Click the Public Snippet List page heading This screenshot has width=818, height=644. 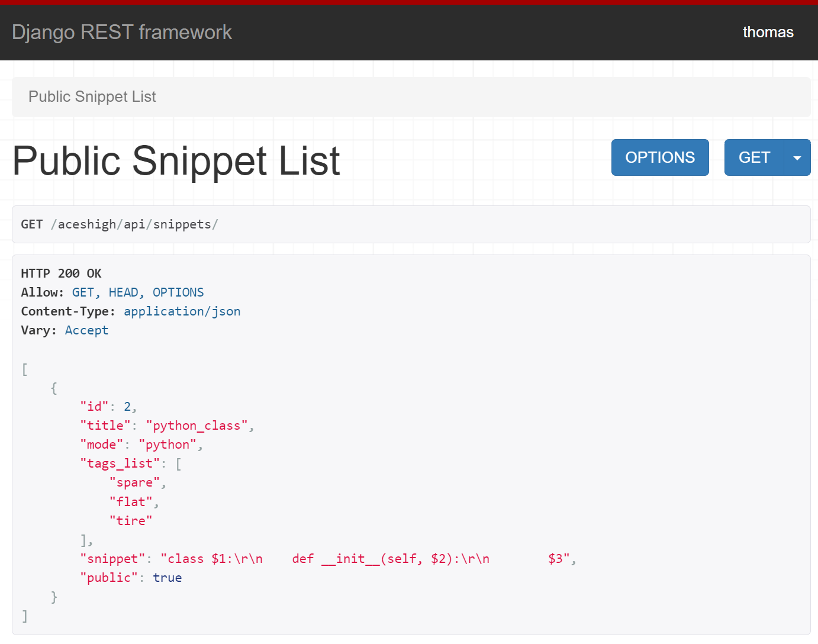[x=176, y=161]
